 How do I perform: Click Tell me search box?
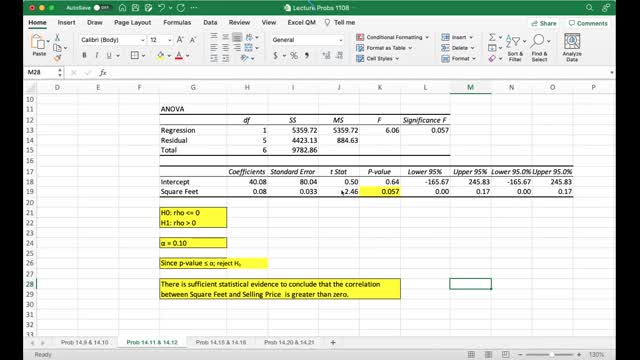click(340, 22)
